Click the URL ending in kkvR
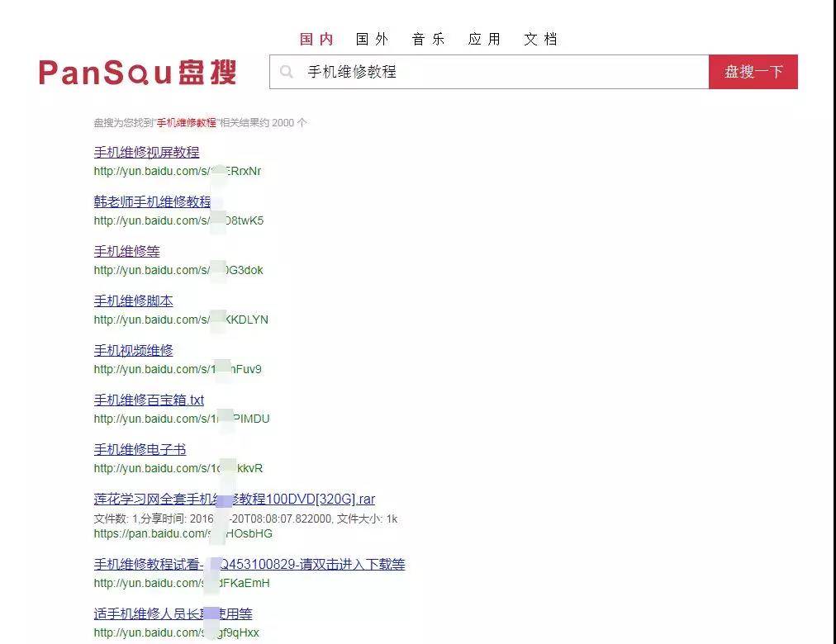The height and width of the screenshot is (644, 836). 178,468
